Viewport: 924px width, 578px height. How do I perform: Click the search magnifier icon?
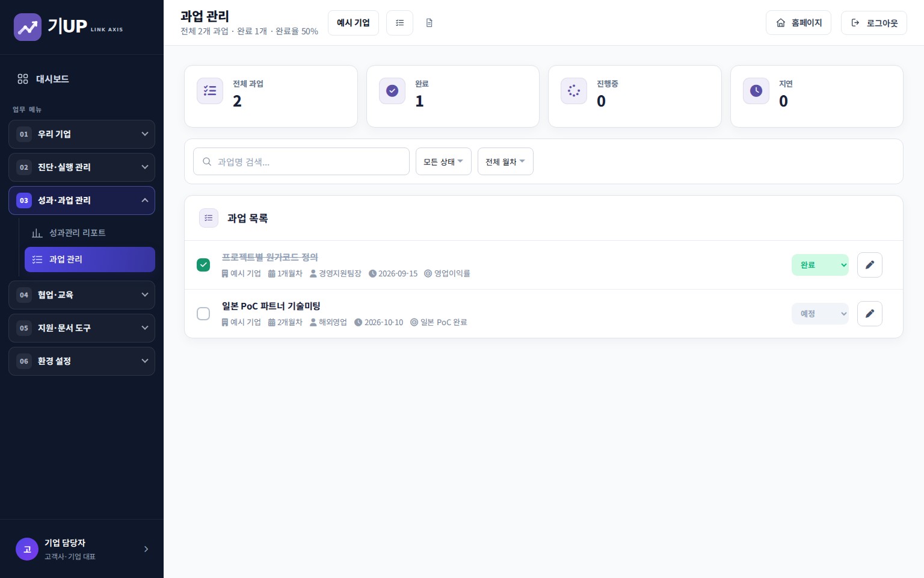(207, 161)
